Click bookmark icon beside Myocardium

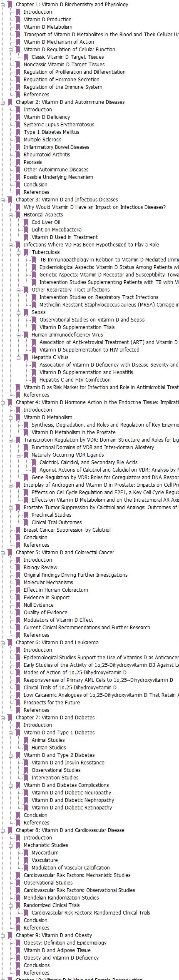pyautogui.click(x=26, y=853)
